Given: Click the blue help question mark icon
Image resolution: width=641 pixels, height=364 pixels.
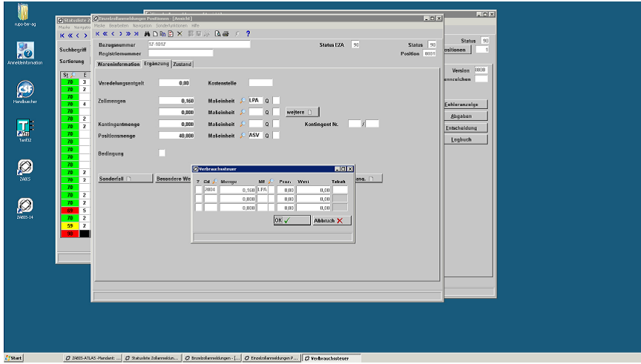Looking at the screenshot, I should click(248, 34).
